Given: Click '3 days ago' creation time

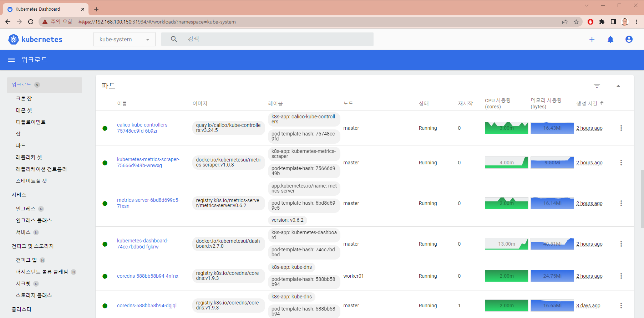Looking at the screenshot, I should (x=588, y=306).
